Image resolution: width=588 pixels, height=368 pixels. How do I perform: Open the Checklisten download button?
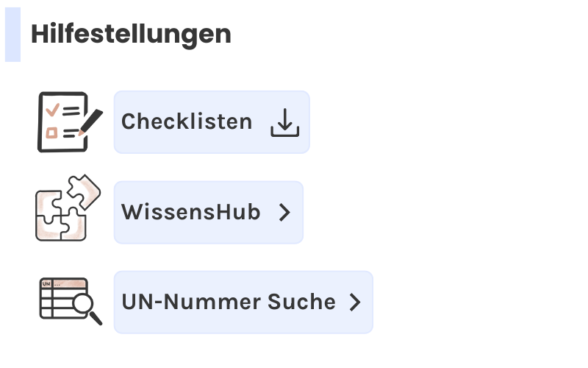(x=212, y=122)
